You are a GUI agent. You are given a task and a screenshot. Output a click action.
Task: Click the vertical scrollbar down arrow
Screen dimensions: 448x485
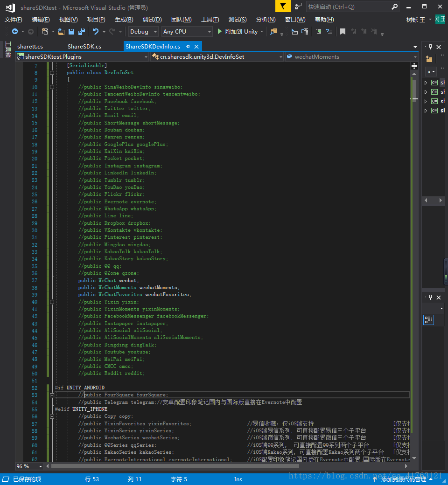point(414,458)
